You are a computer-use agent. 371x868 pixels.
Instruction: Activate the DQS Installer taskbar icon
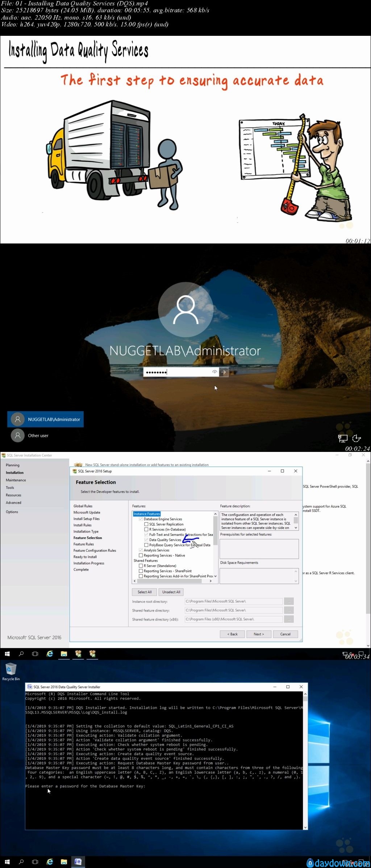(78, 862)
